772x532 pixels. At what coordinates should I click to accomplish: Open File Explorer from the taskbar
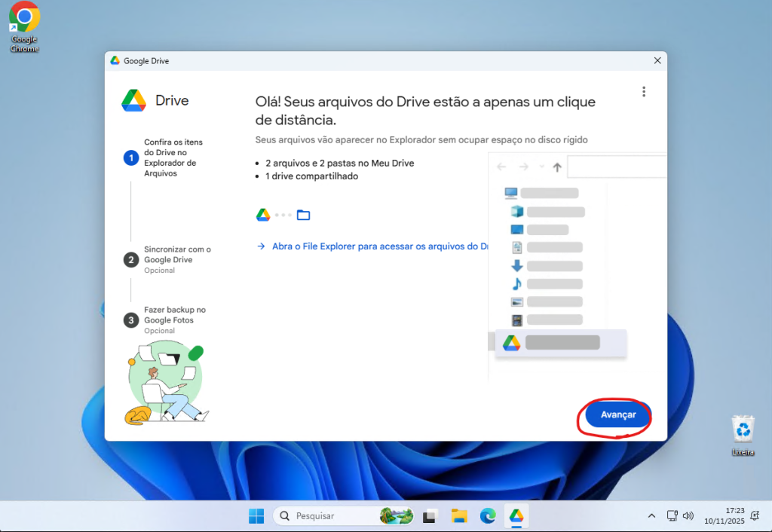(x=459, y=516)
